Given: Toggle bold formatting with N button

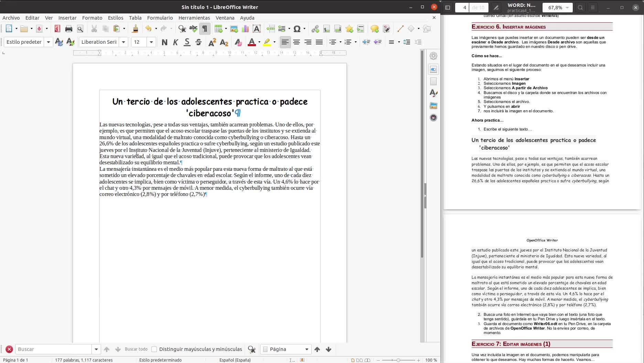Looking at the screenshot, I should click(164, 42).
